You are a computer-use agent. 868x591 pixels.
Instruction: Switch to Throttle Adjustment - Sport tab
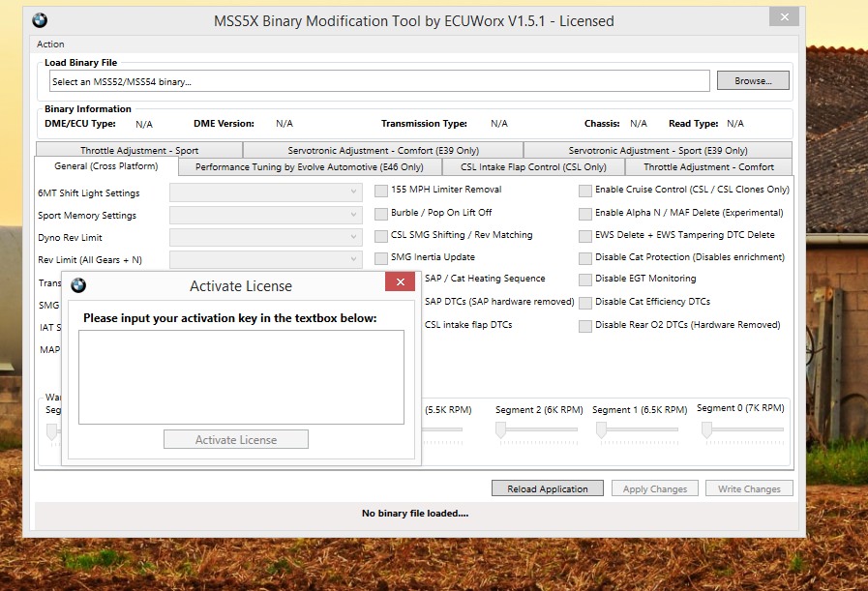pyautogui.click(x=139, y=150)
